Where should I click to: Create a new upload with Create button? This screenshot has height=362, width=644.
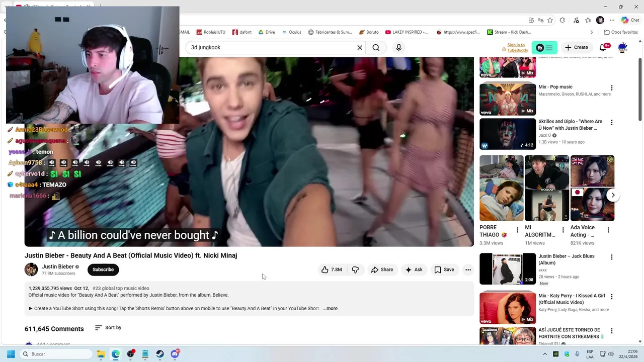point(576,47)
